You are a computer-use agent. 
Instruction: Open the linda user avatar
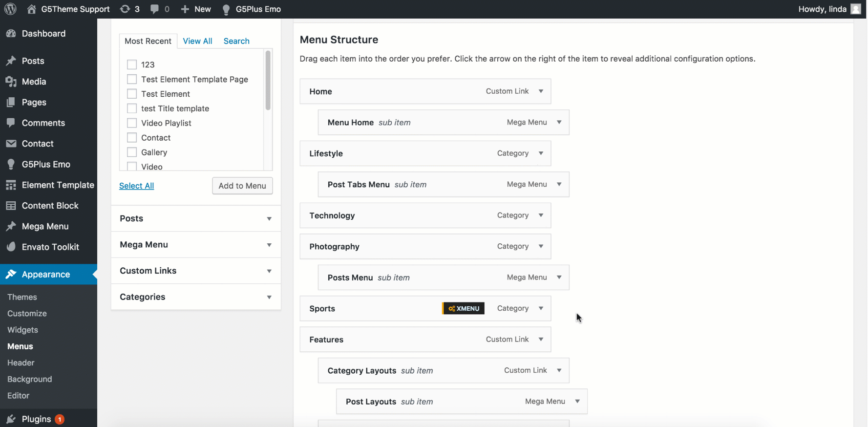click(x=856, y=9)
